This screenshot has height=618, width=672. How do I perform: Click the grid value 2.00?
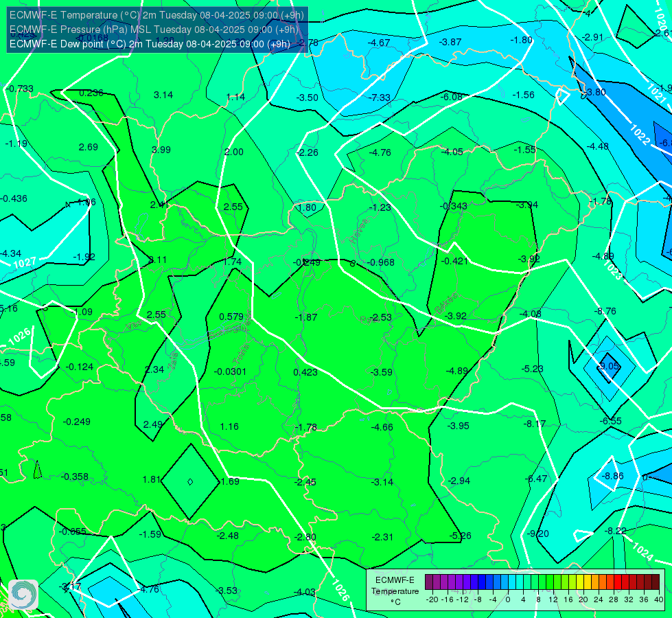click(234, 152)
